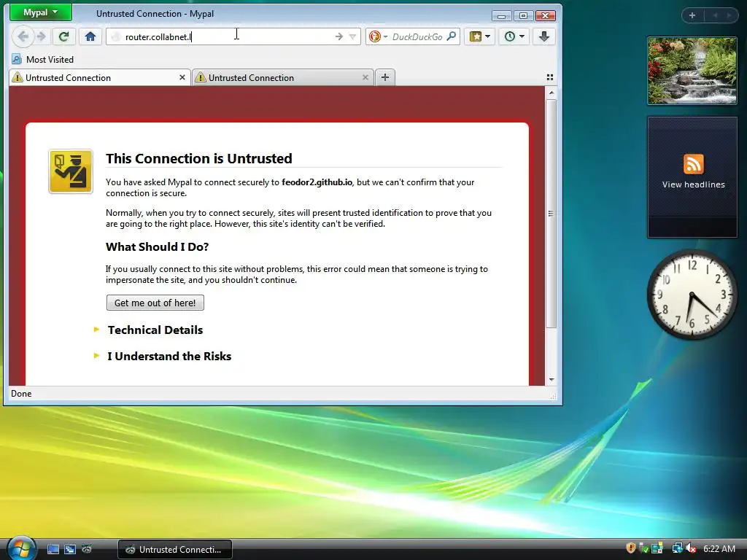Image resolution: width=747 pixels, height=560 pixels.
Task: Open the green Mypal application menu
Action: pos(41,12)
